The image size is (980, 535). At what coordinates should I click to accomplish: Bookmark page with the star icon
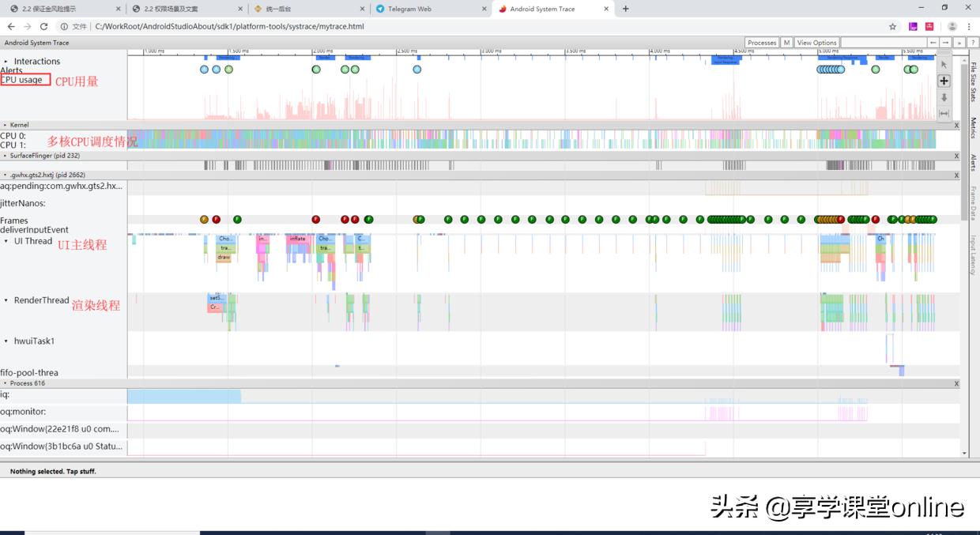892,26
